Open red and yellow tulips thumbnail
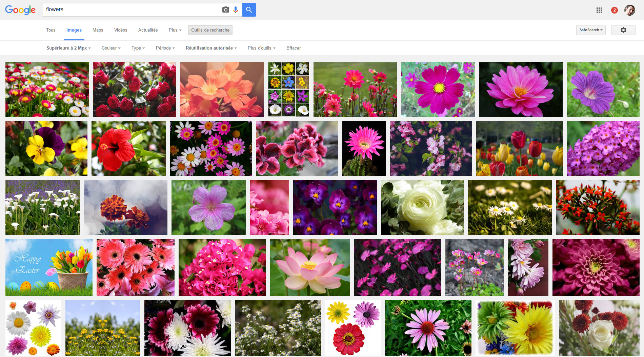 coord(520,148)
